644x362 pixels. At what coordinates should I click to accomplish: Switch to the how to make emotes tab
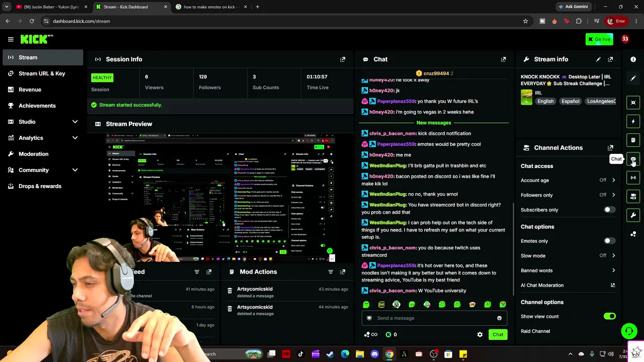[211, 7]
